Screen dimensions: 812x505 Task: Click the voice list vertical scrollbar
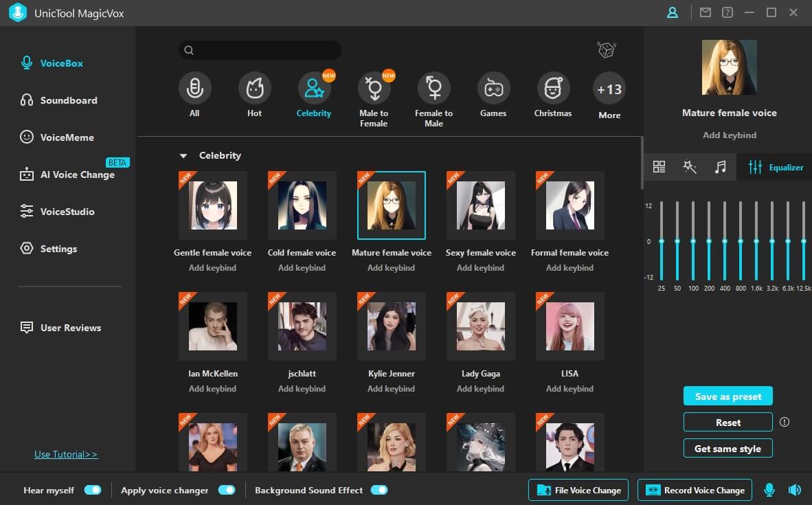tap(642, 163)
